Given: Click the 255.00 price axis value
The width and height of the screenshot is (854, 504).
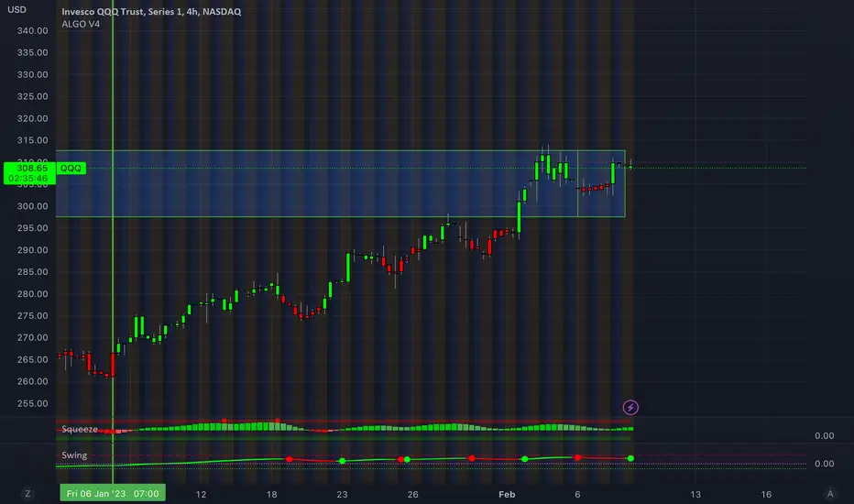Looking at the screenshot, I should (x=32, y=404).
